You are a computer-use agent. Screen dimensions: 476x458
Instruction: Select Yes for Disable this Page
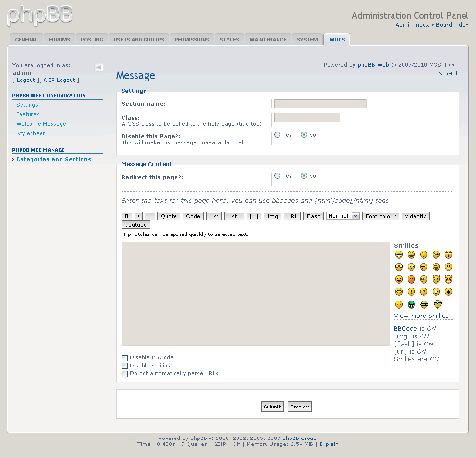pos(278,135)
